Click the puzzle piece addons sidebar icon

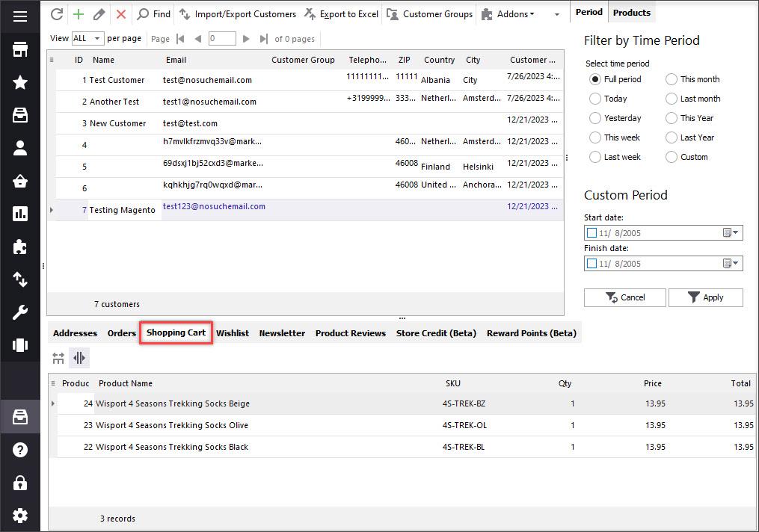coord(20,247)
